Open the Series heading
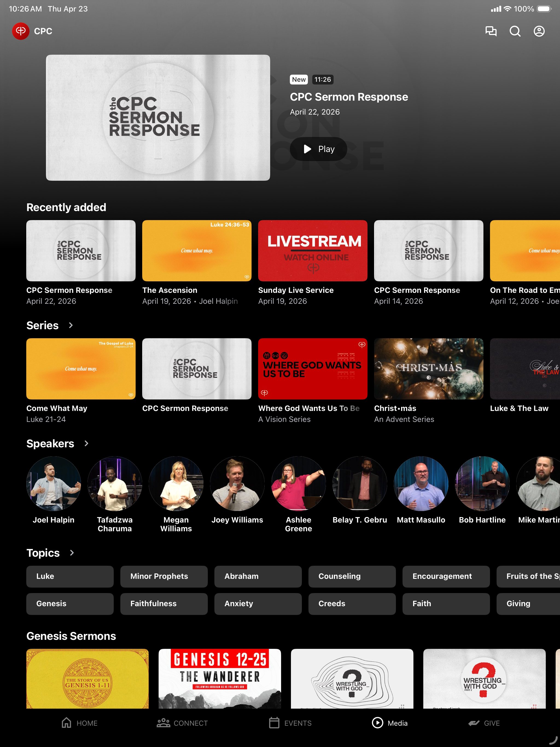This screenshot has width=560, height=747. click(43, 325)
